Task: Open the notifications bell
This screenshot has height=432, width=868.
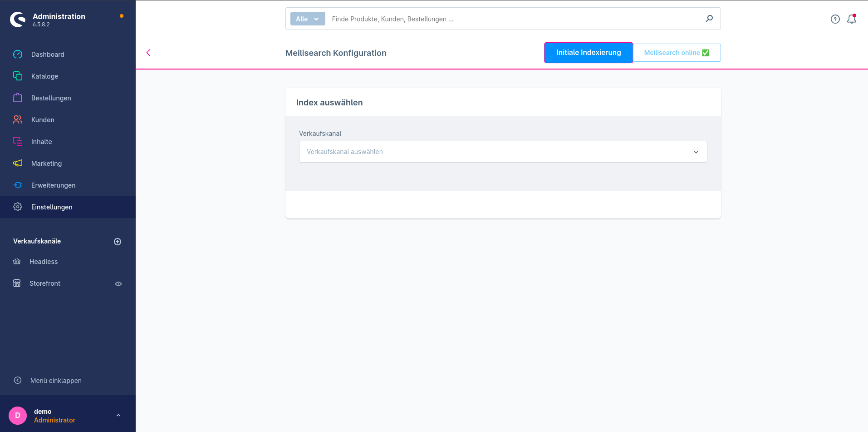Action: point(852,19)
